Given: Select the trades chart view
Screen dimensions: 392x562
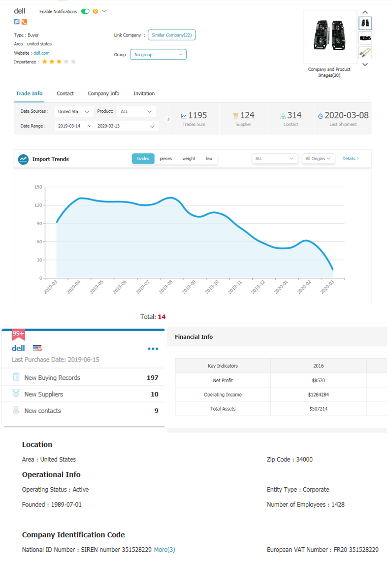Looking at the screenshot, I should point(143,159).
